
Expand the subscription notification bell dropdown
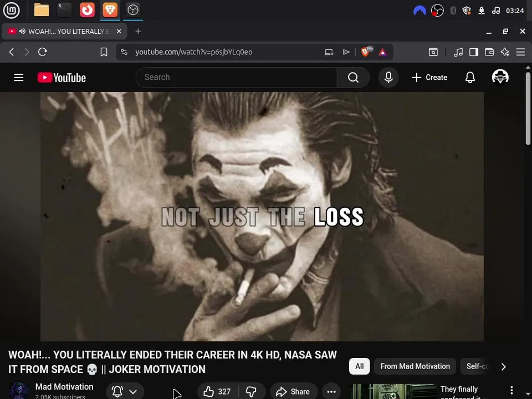(x=125, y=391)
